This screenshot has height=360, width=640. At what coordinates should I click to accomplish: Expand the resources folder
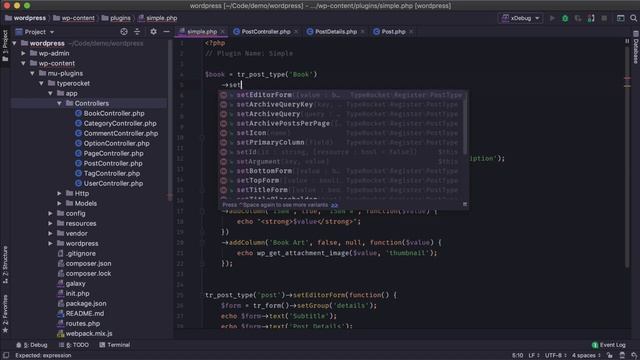(x=51, y=223)
